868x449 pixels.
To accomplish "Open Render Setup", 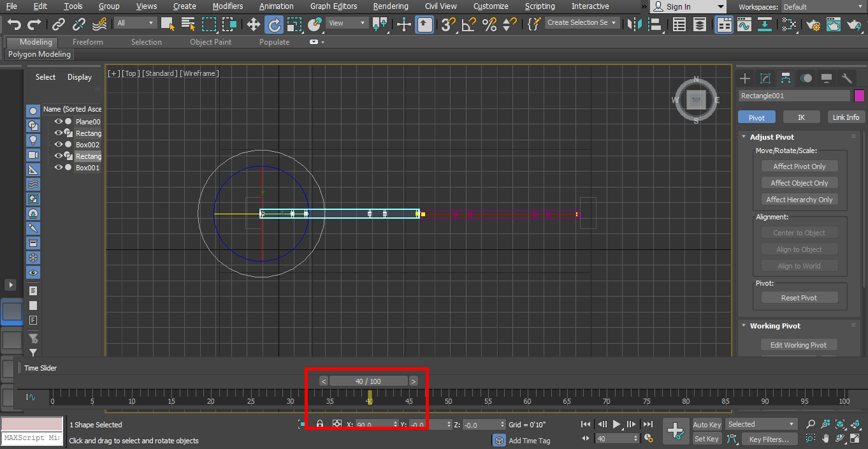I will (x=813, y=26).
